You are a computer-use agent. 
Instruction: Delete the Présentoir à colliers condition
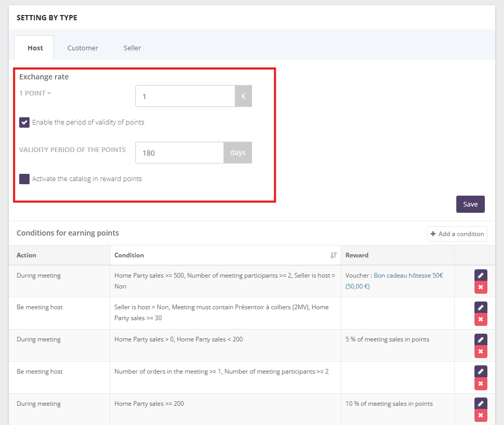click(x=480, y=319)
